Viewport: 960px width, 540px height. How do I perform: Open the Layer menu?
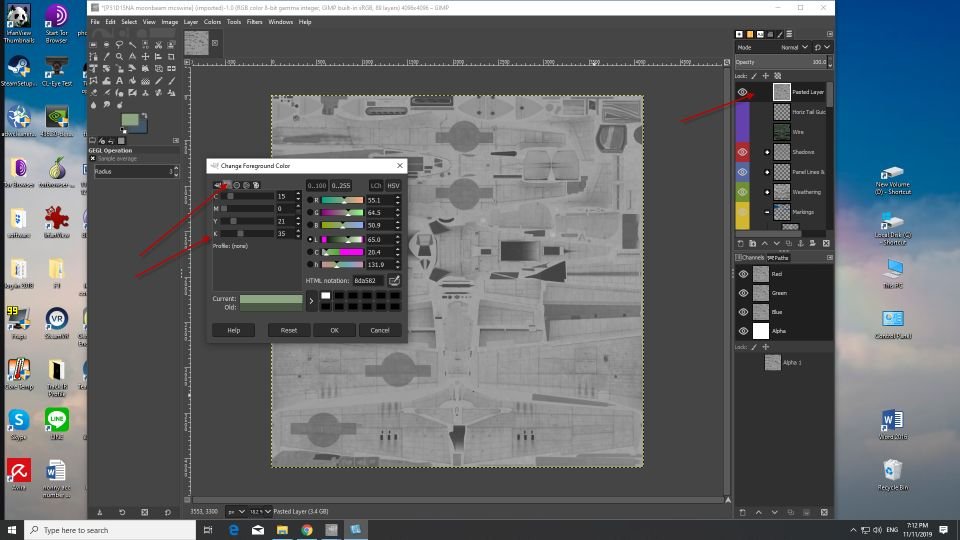tap(190, 21)
